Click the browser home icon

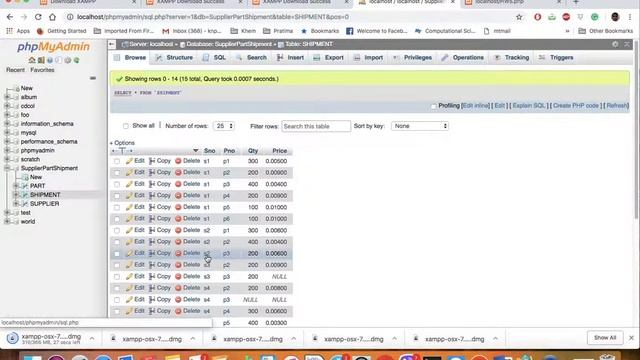[x=52, y=17]
